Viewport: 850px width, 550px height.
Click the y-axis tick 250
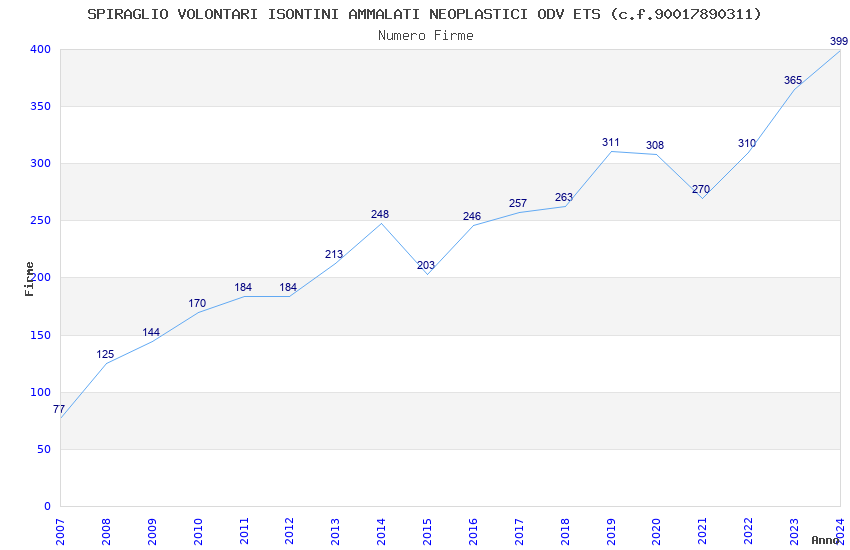[40, 221]
